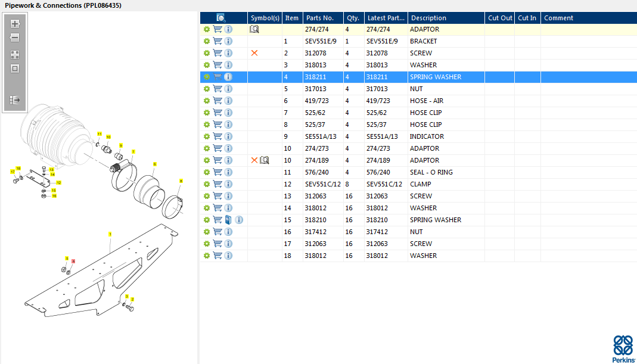Click the single-square diagram toolbar icon
637x364 pixels.
pyautogui.click(x=15, y=69)
